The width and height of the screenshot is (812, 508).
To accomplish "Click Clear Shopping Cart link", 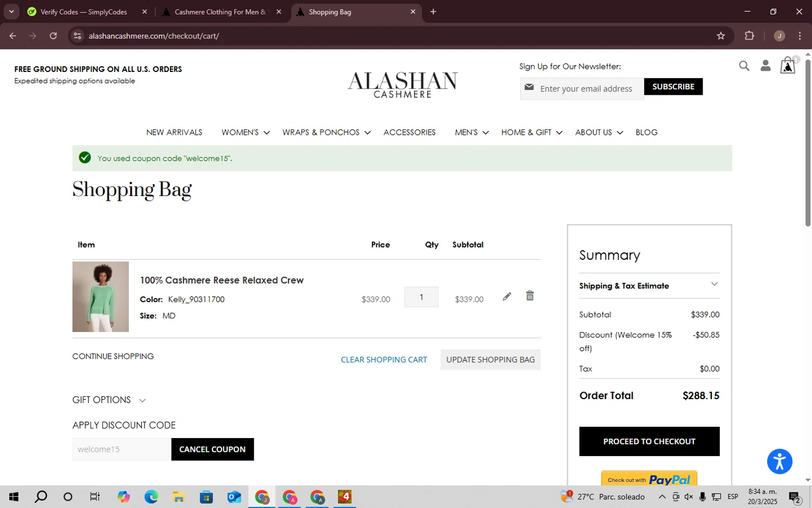I will [384, 360].
